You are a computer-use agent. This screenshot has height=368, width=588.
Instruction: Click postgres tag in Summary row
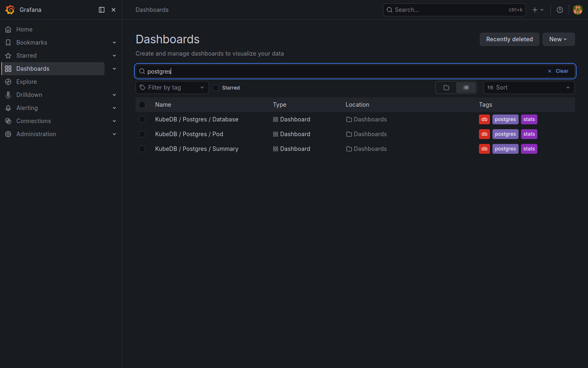505,149
